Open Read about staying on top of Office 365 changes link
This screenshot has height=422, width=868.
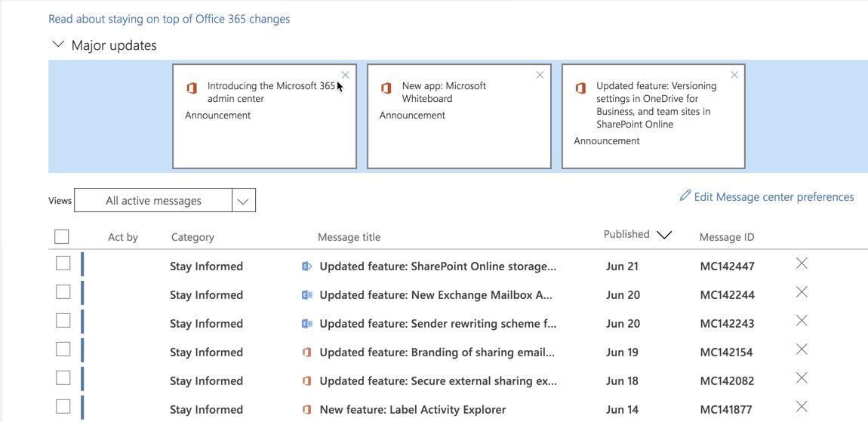pyautogui.click(x=169, y=19)
